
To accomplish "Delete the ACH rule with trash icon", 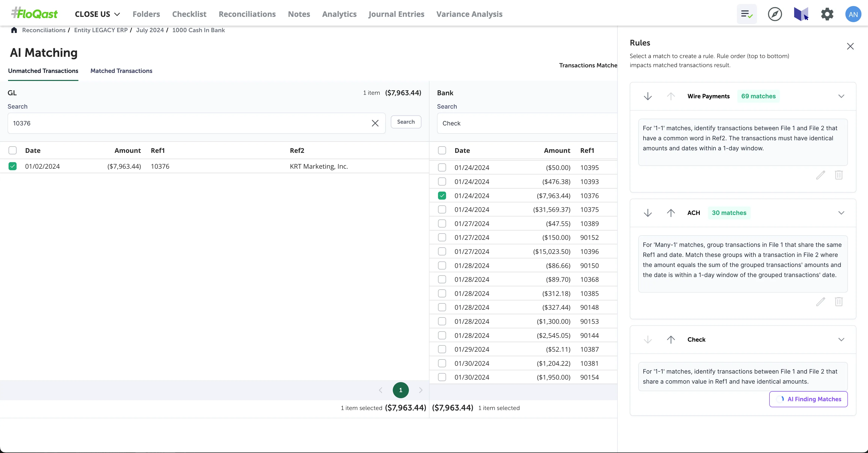I will coord(839,302).
